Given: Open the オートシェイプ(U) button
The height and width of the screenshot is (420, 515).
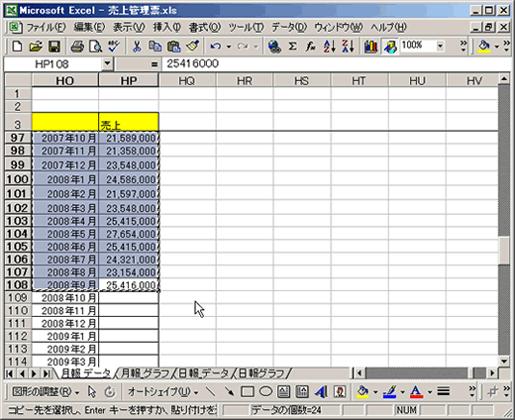Looking at the screenshot, I should click(162, 392).
